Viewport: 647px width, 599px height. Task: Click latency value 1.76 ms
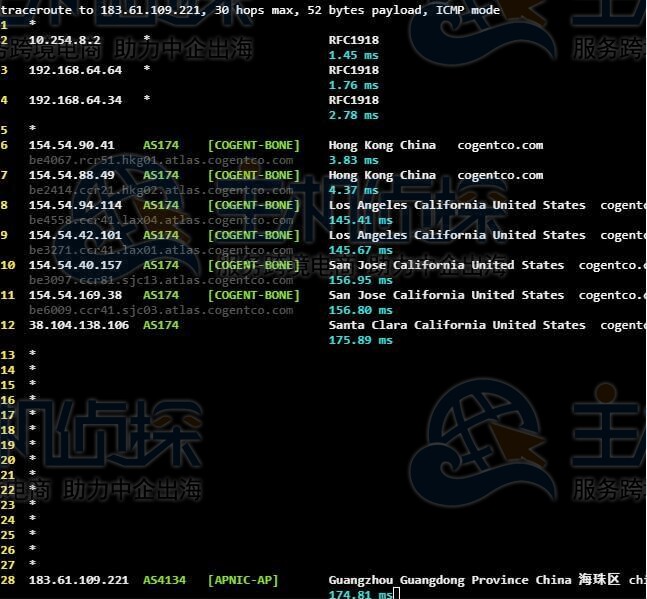click(x=353, y=85)
